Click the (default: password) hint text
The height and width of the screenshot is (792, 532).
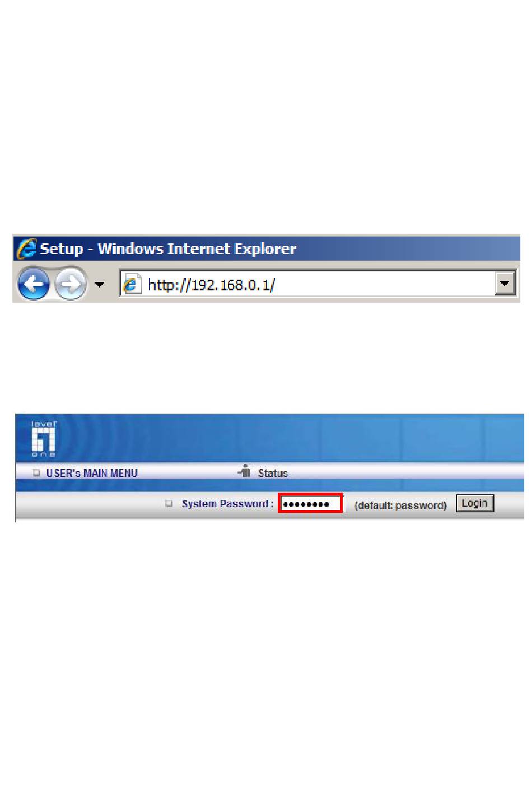pyautogui.click(x=400, y=506)
